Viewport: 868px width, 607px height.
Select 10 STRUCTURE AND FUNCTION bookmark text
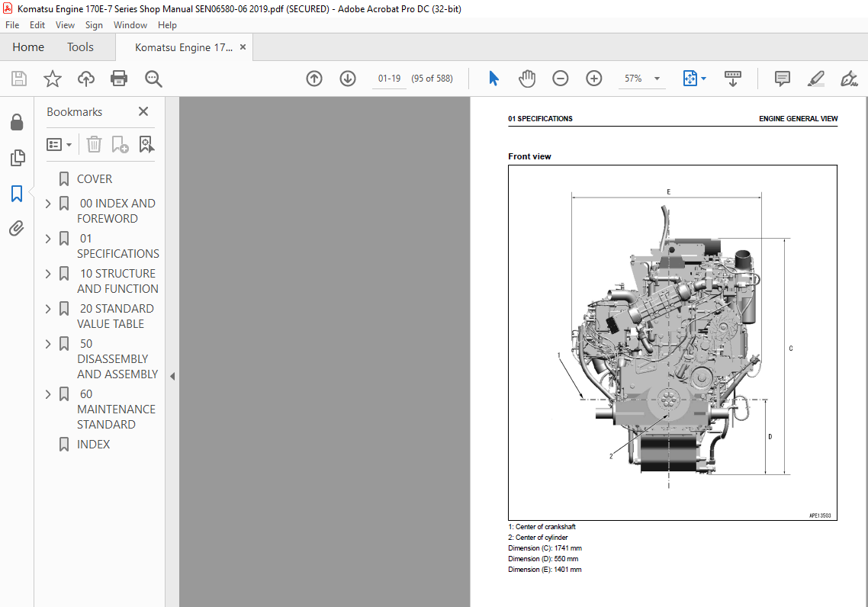(x=117, y=281)
